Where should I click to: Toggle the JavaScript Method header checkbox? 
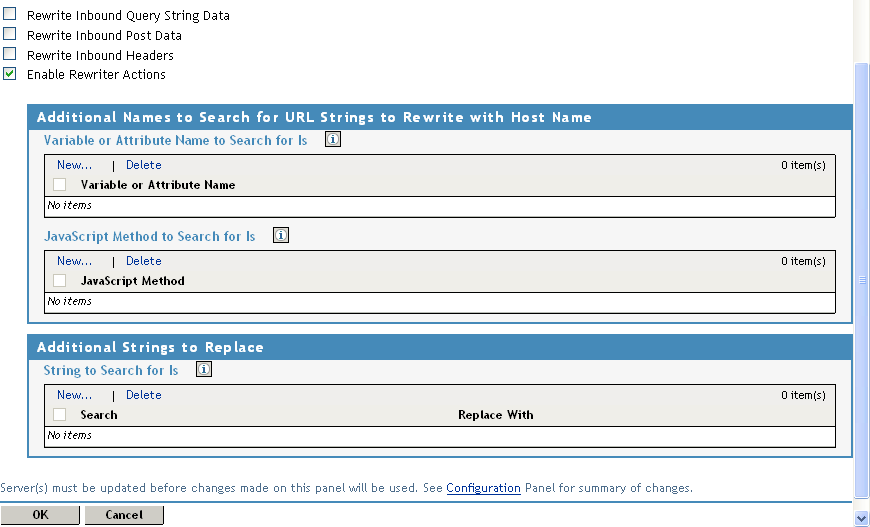tap(60, 281)
